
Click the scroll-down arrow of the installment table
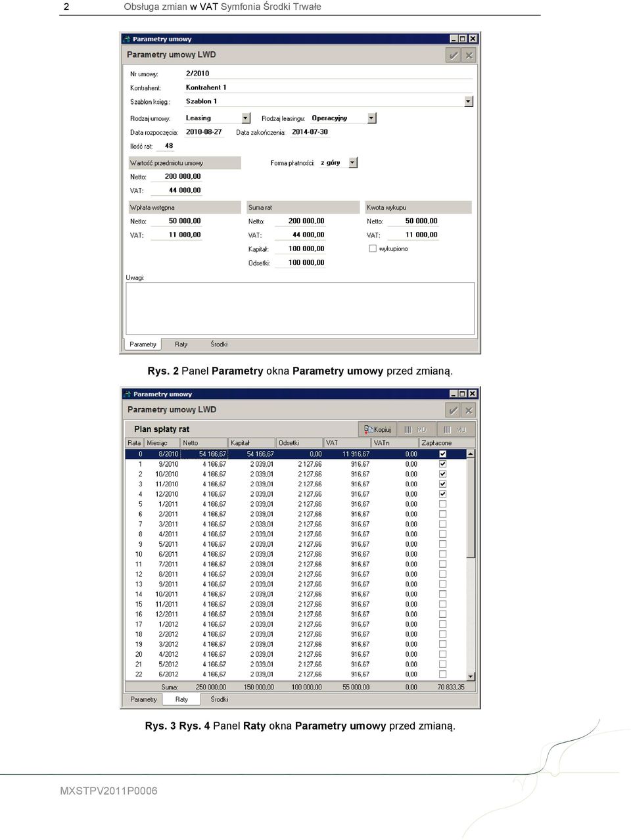(x=471, y=676)
